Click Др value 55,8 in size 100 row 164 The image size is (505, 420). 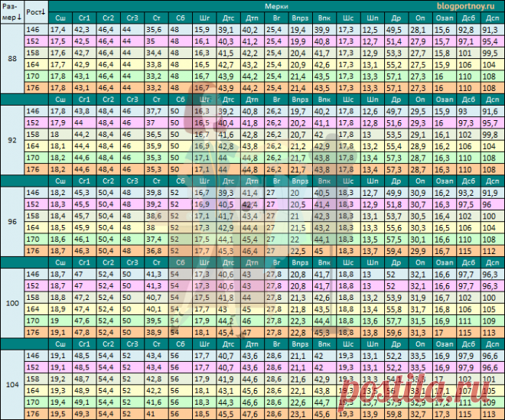(x=396, y=309)
